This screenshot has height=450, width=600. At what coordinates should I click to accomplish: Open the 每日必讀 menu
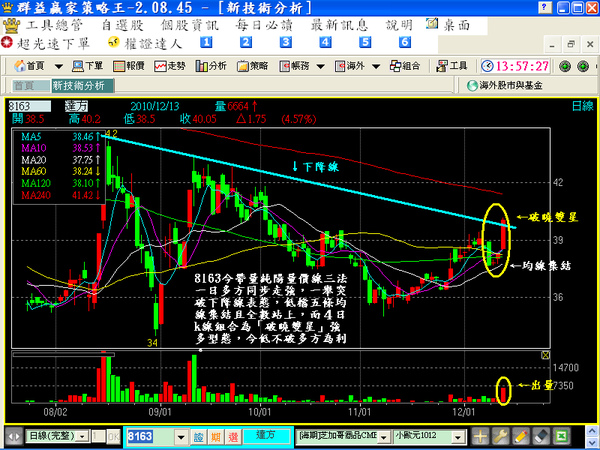(x=264, y=25)
